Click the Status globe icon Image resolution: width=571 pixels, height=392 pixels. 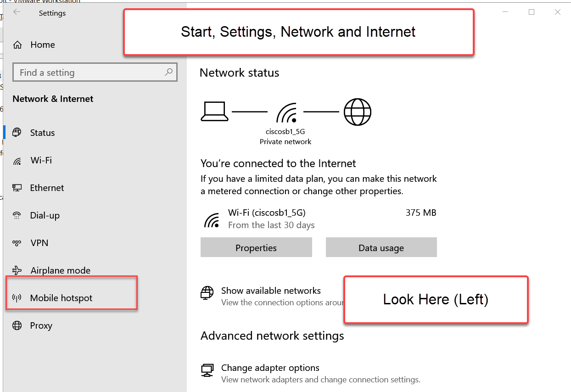coord(17,133)
